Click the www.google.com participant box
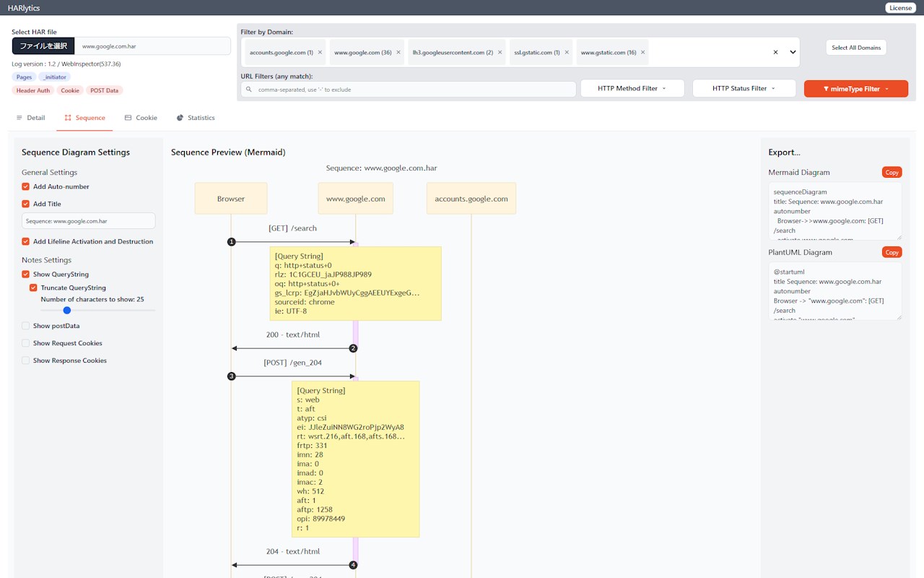The height and width of the screenshot is (578, 924). click(x=355, y=199)
